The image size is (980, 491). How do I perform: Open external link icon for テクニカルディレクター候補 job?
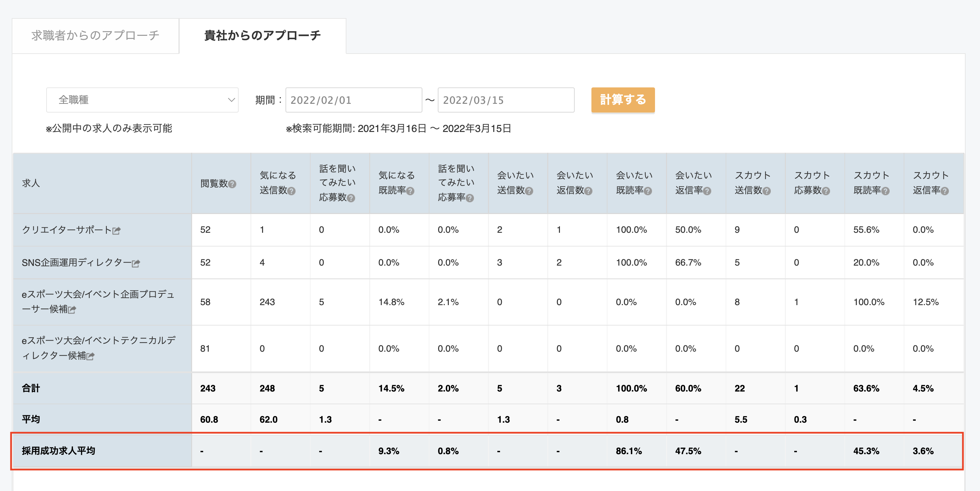tap(90, 356)
